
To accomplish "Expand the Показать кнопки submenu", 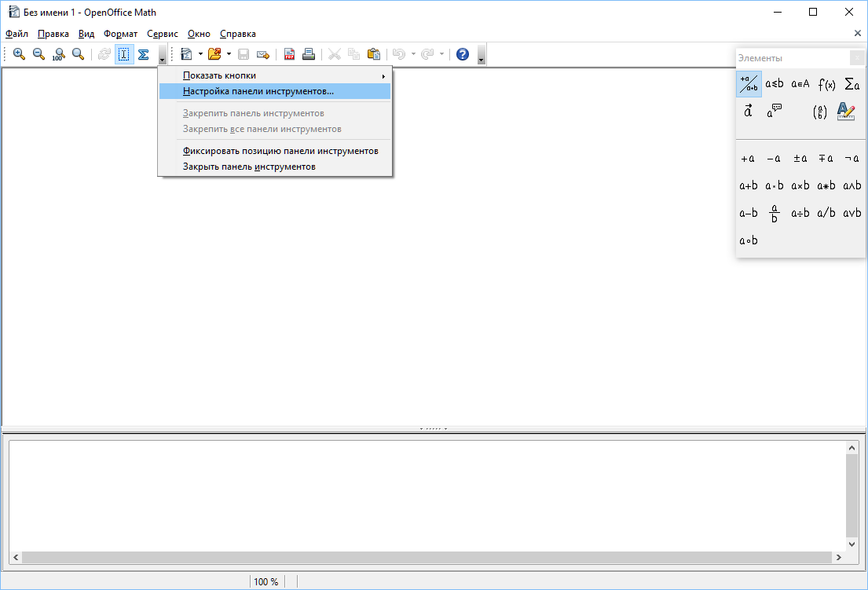I will pyautogui.click(x=275, y=75).
